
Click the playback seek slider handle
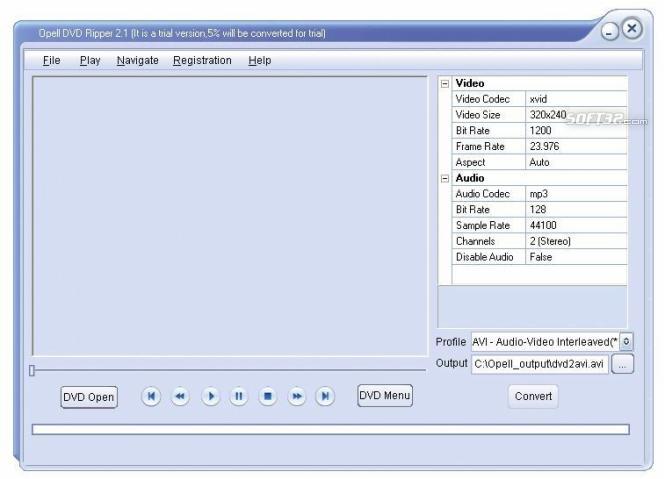(32, 371)
